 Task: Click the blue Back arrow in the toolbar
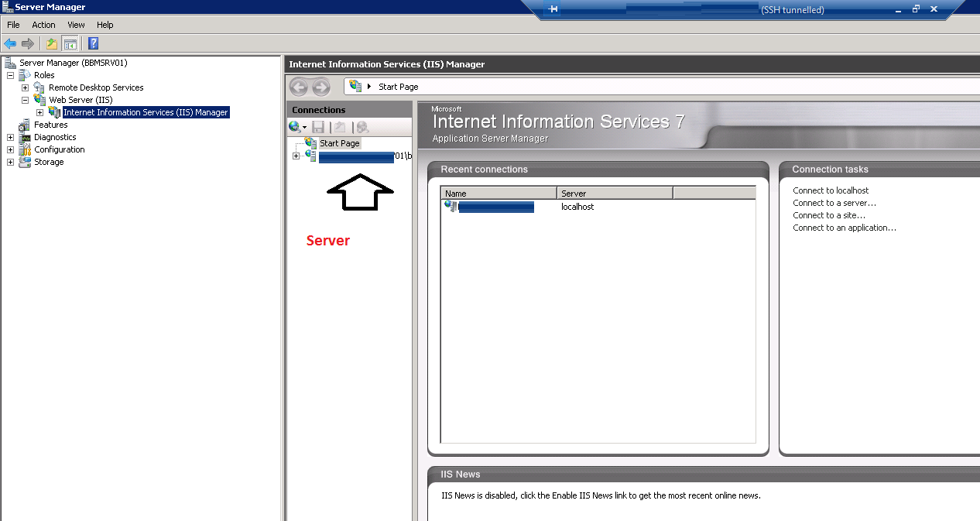point(10,43)
